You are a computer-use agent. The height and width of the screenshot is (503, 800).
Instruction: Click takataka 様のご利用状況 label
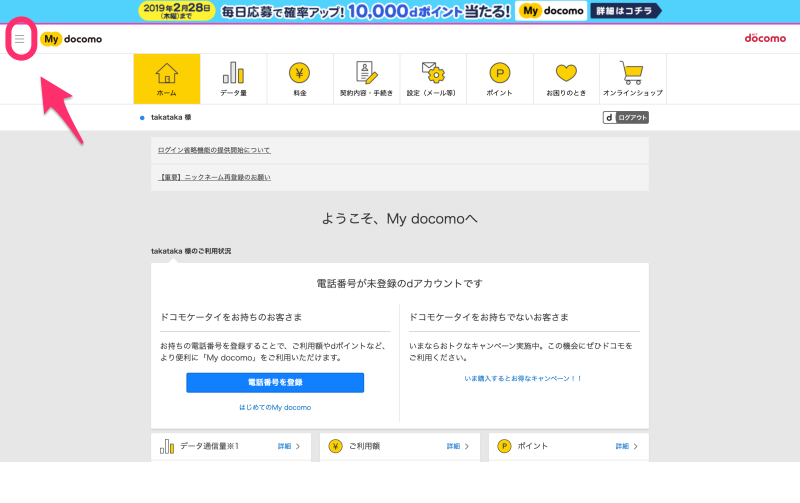[191, 251]
